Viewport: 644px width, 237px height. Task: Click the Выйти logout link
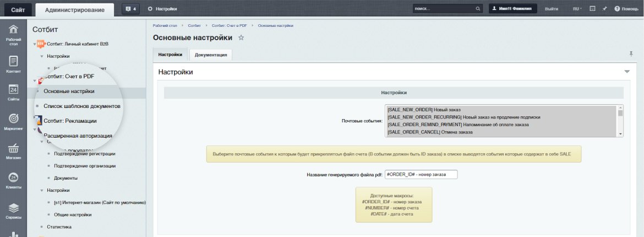(551, 9)
